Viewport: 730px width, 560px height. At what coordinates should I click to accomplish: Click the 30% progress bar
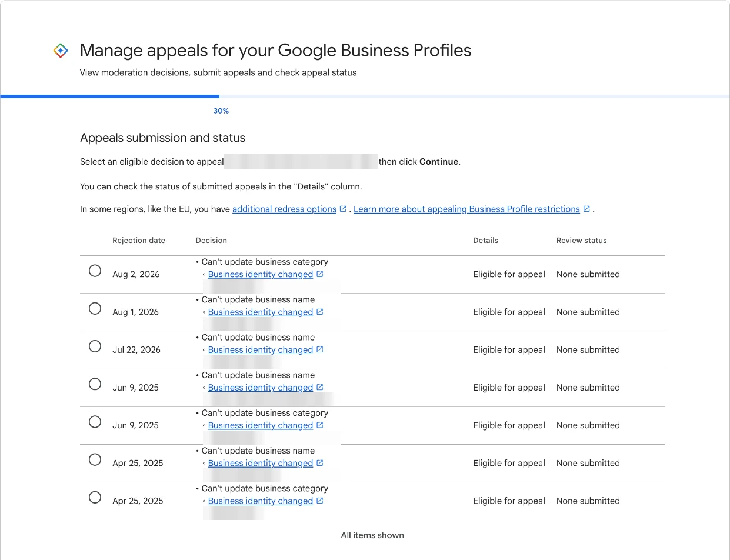365,96
